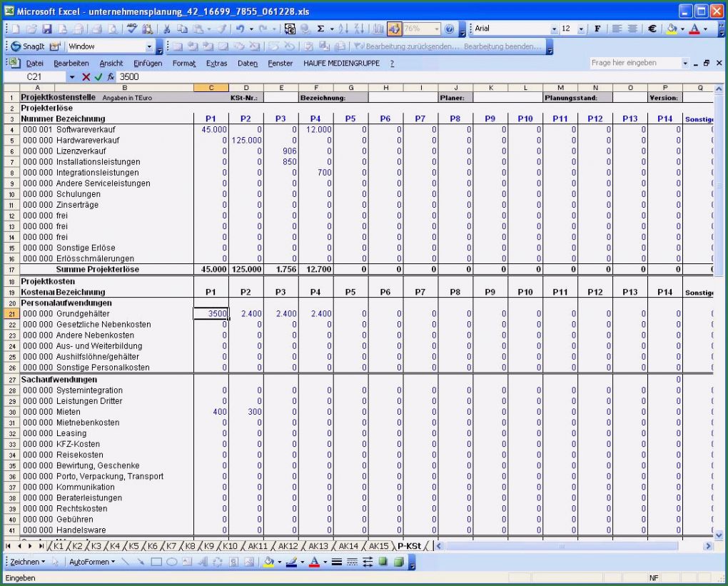Viewport: 728px width, 586px height.
Task: Click the Paste icon
Action: (x=196, y=29)
